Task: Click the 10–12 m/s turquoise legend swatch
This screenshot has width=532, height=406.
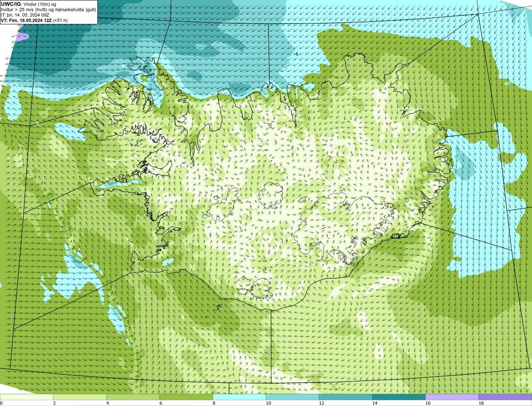Action: [x=293, y=397]
